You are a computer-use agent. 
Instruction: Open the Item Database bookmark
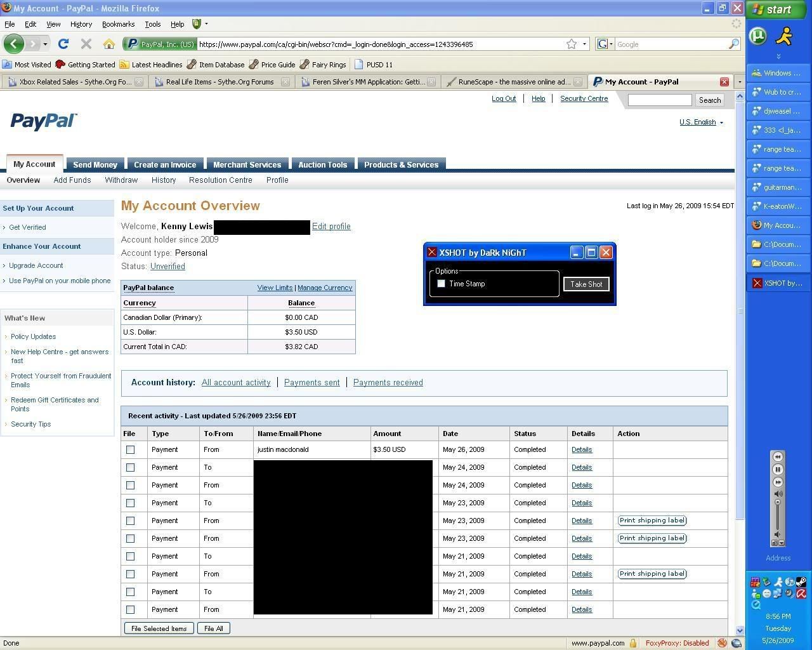pos(216,64)
